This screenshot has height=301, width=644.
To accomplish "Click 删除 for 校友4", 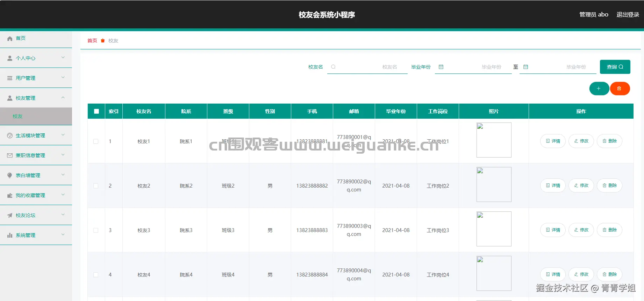I will pyautogui.click(x=609, y=274).
